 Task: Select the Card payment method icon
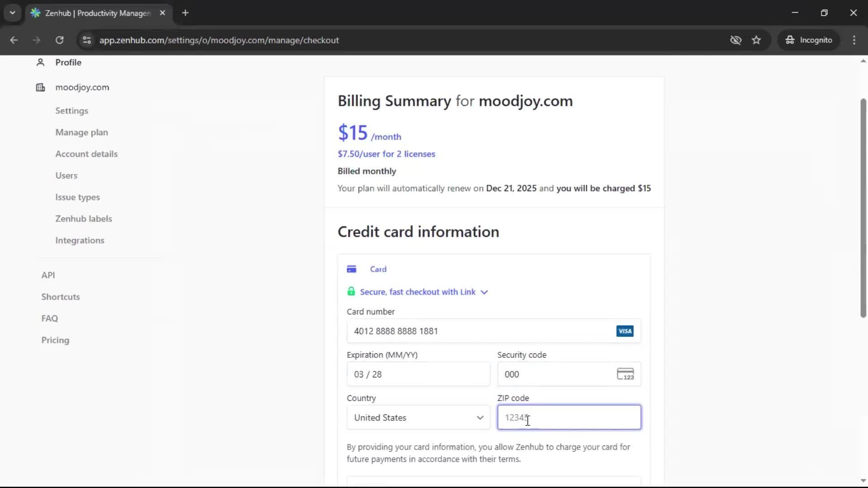click(x=353, y=269)
